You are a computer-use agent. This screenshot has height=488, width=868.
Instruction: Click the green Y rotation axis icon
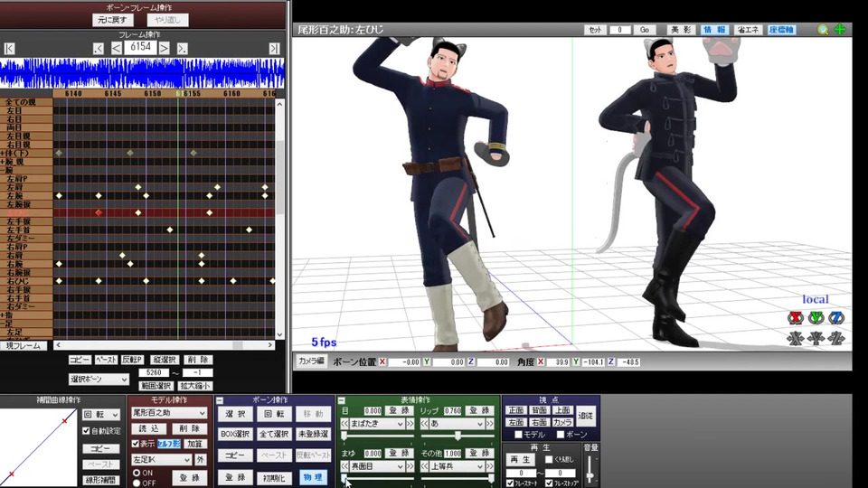816,317
